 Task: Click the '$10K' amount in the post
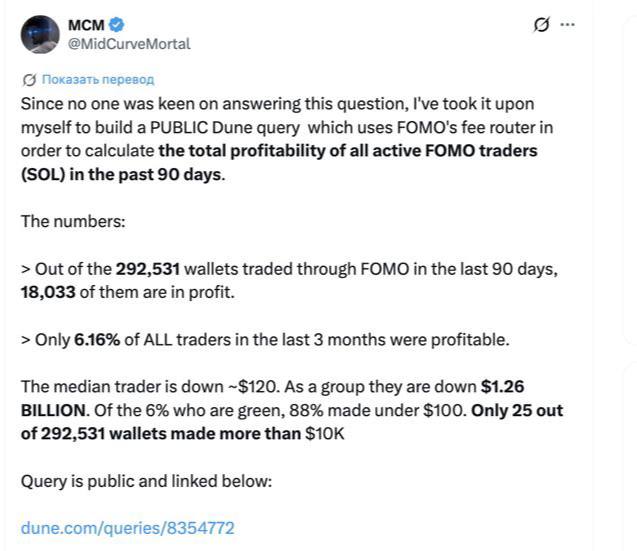tap(325, 434)
